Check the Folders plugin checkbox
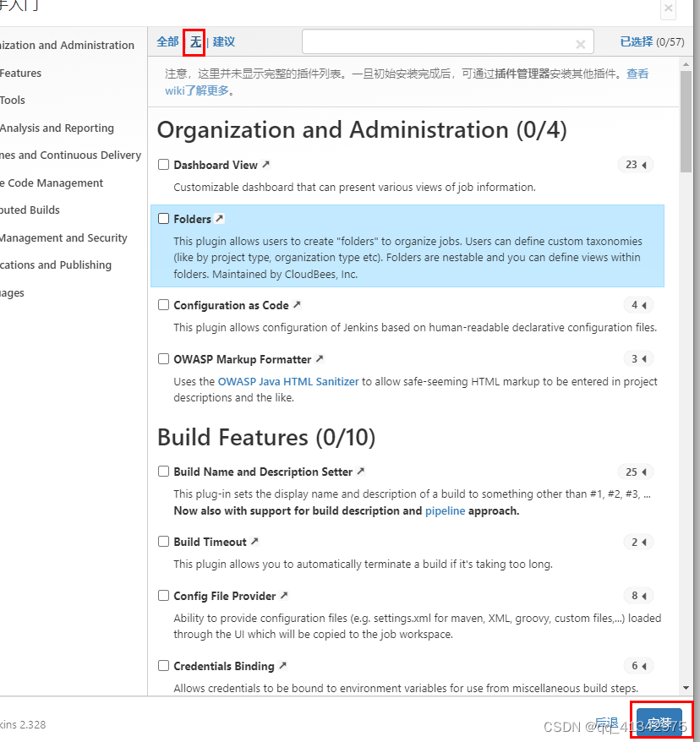 (163, 218)
